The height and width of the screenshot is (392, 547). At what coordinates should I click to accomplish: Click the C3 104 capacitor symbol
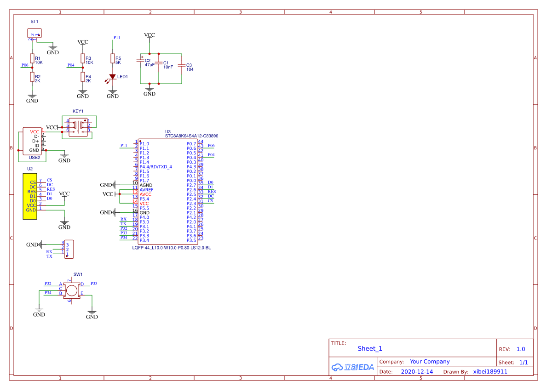(x=181, y=66)
